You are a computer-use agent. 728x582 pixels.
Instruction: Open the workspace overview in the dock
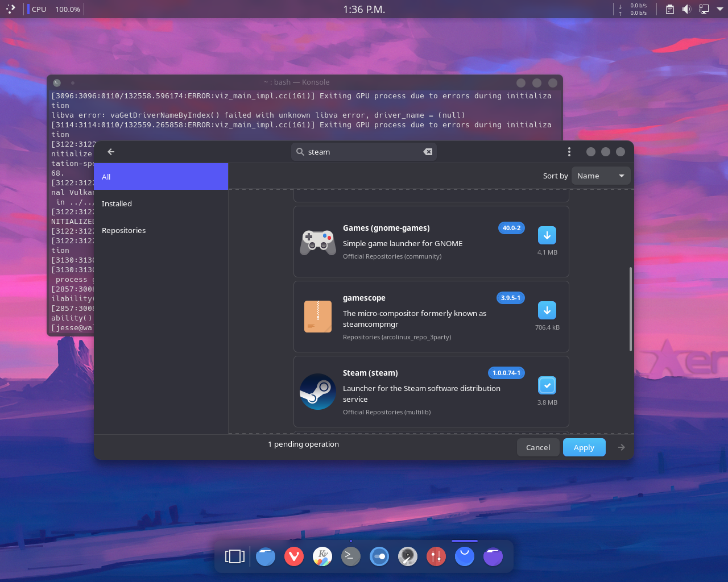click(235, 556)
